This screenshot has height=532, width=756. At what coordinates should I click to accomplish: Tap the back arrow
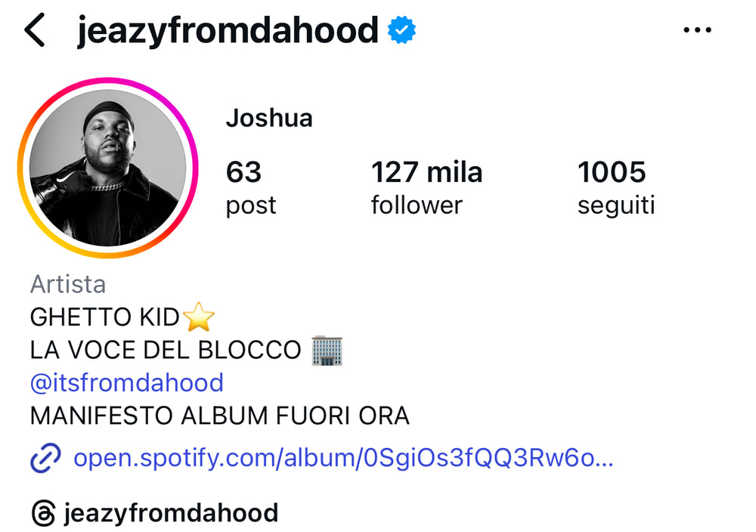pyautogui.click(x=35, y=30)
